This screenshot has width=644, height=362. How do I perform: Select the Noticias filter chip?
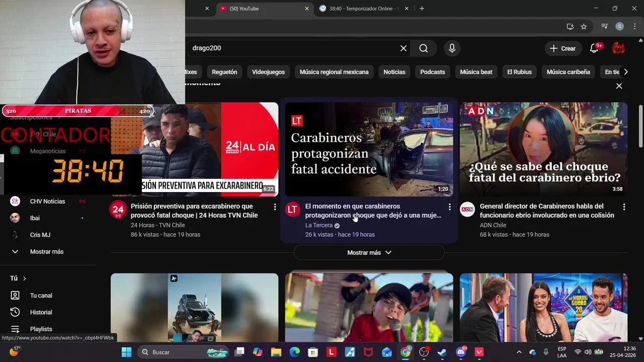point(394,72)
